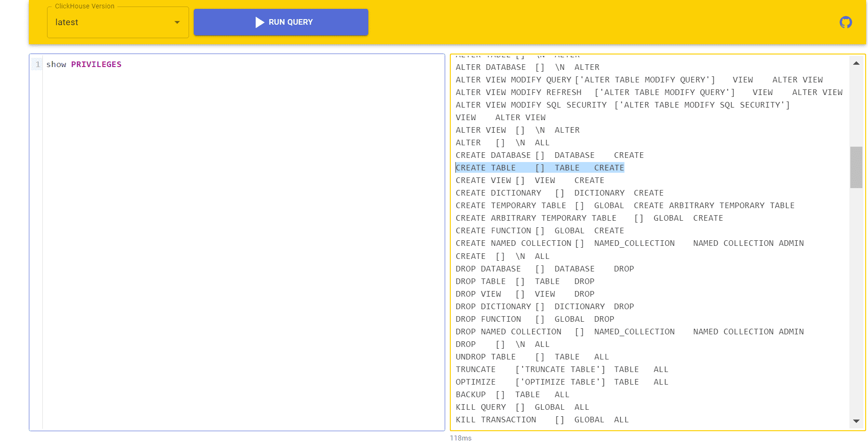Click the 118ms query time label
Image resolution: width=868 pixels, height=447 pixels.
coord(461,438)
